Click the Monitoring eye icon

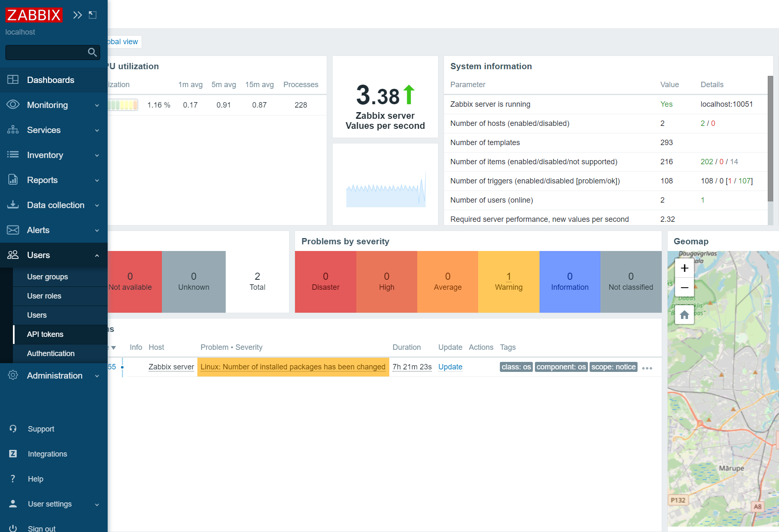pyautogui.click(x=13, y=105)
